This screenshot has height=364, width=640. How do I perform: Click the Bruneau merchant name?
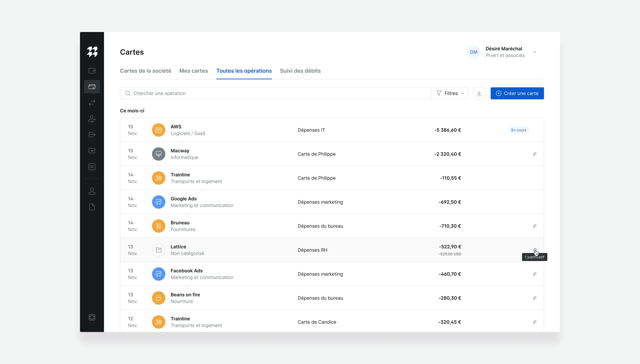pyautogui.click(x=180, y=223)
